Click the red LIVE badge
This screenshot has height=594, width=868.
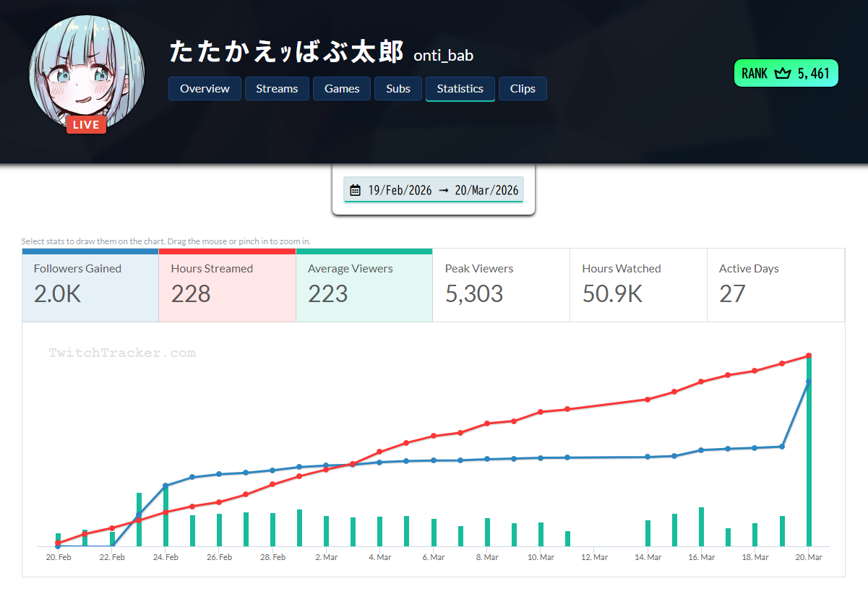87,125
